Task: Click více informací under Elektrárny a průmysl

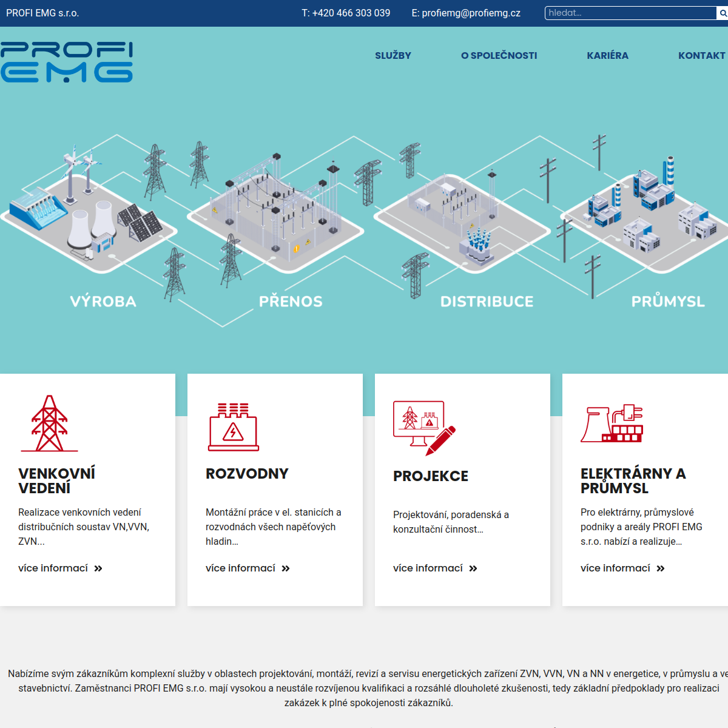Action: [x=615, y=568]
